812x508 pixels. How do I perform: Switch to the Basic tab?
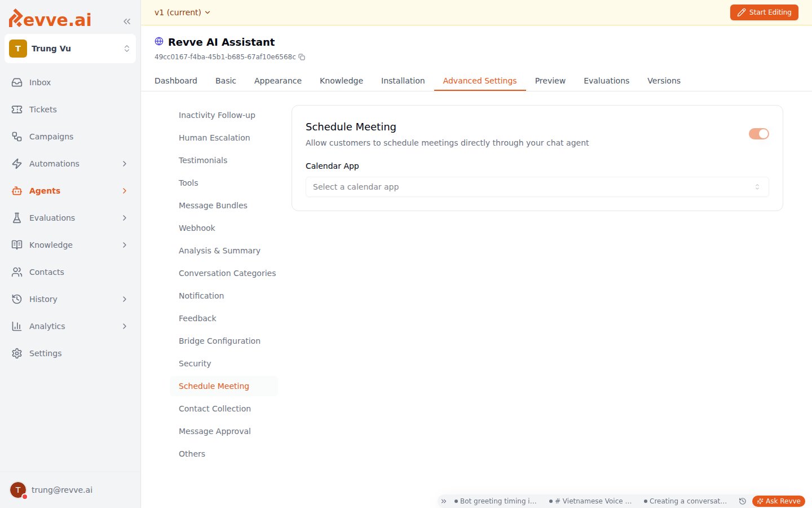coord(226,81)
